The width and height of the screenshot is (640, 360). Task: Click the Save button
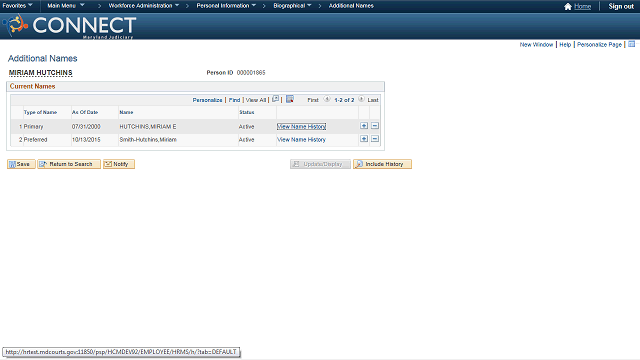pyautogui.click(x=21, y=164)
